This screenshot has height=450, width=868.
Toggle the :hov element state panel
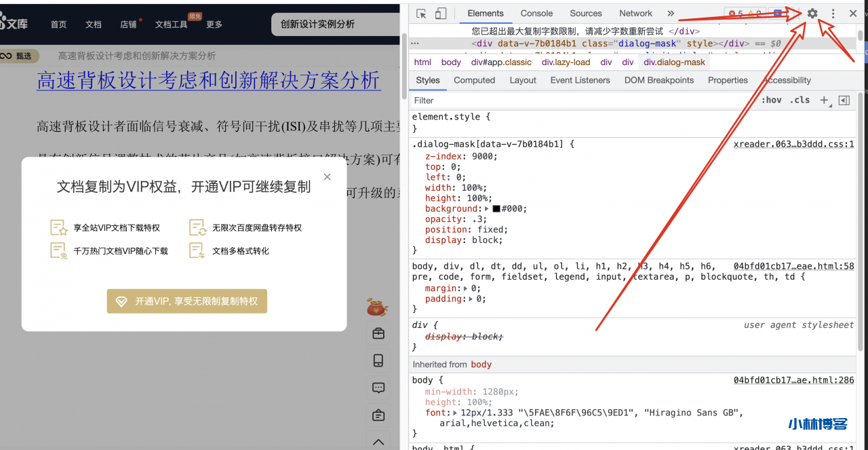(x=771, y=100)
